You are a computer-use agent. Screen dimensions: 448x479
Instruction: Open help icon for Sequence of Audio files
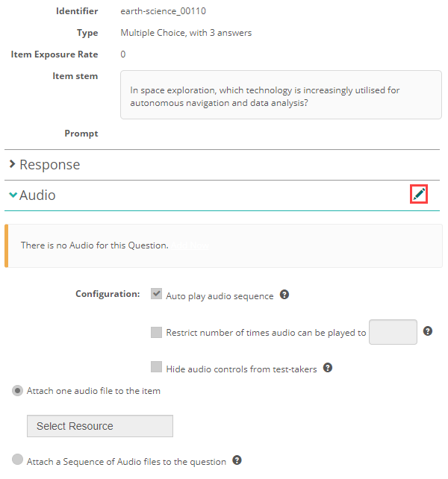tap(237, 460)
